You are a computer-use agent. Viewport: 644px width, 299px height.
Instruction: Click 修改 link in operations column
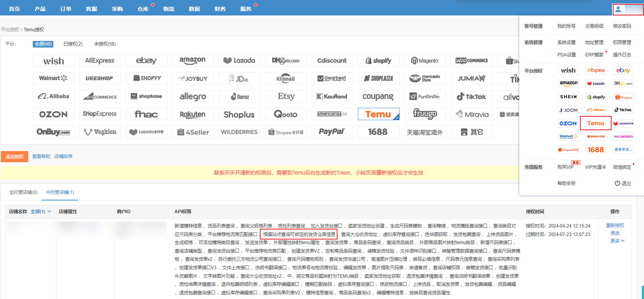click(615, 233)
